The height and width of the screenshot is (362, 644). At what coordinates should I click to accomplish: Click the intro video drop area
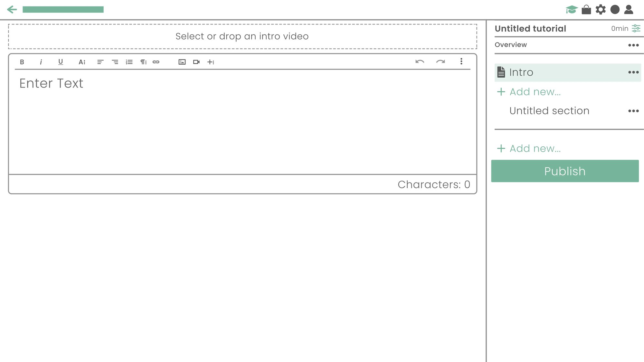coord(242,36)
